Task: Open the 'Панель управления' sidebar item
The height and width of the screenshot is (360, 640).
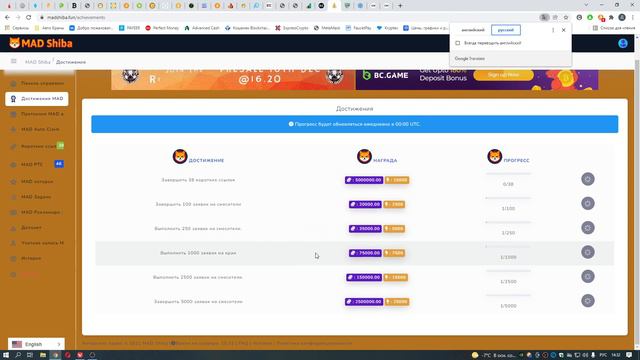Action: coord(37,83)
